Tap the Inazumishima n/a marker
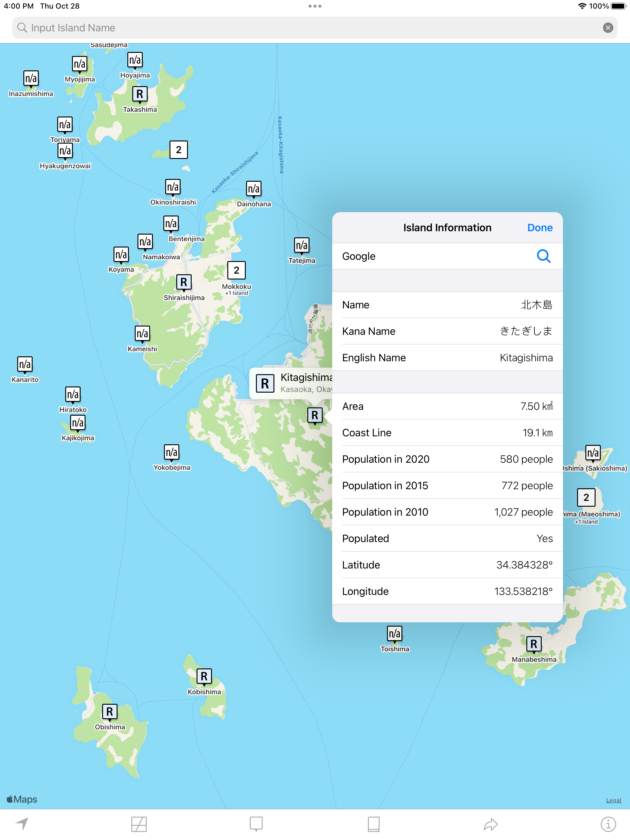The height and width of the screenshot is (840, 630). pos(31,78)
